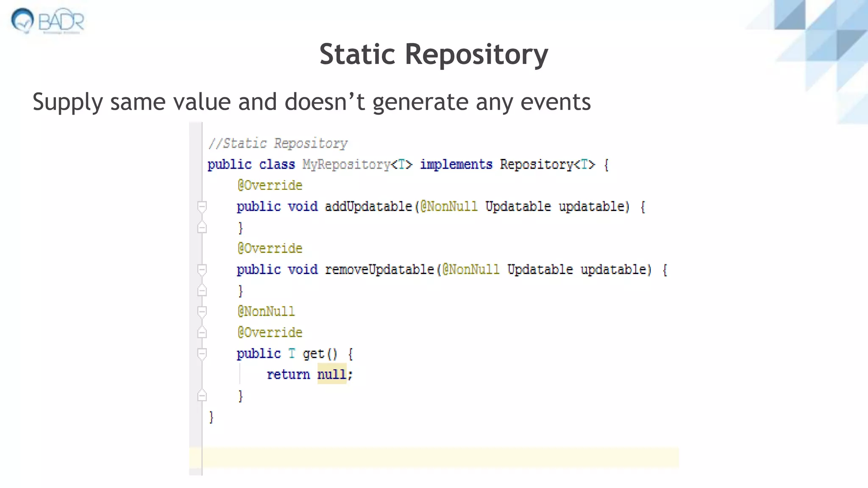Toggle fold marker next to standalone @NonNull annotation
Viewport: 868px width, 488px height.
coord(202,312)
